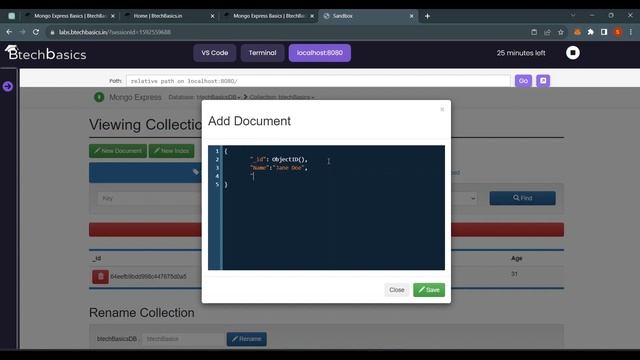Click the rename collection name field
This screenshot has width=640, height=360.
[183, 339]
